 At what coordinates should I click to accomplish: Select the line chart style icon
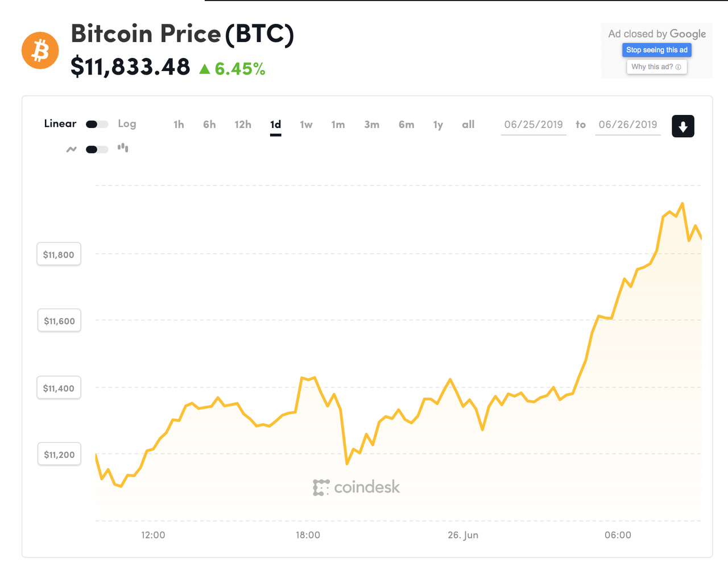pyautogui.click(x=71, y=149)
